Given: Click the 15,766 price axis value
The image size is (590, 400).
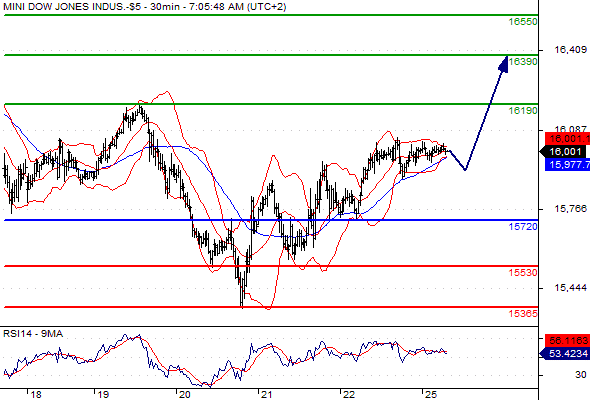Looking at the screenshot, I should coord(570,208).
